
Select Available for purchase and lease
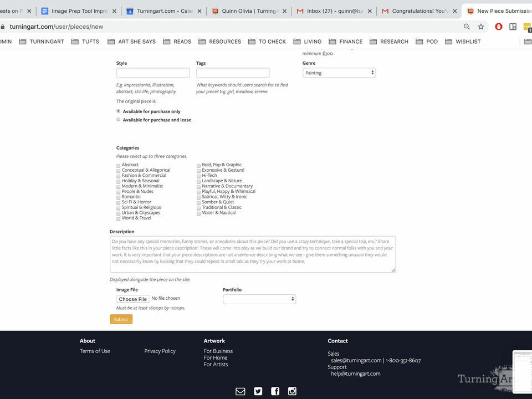click(x=119, y=120)
